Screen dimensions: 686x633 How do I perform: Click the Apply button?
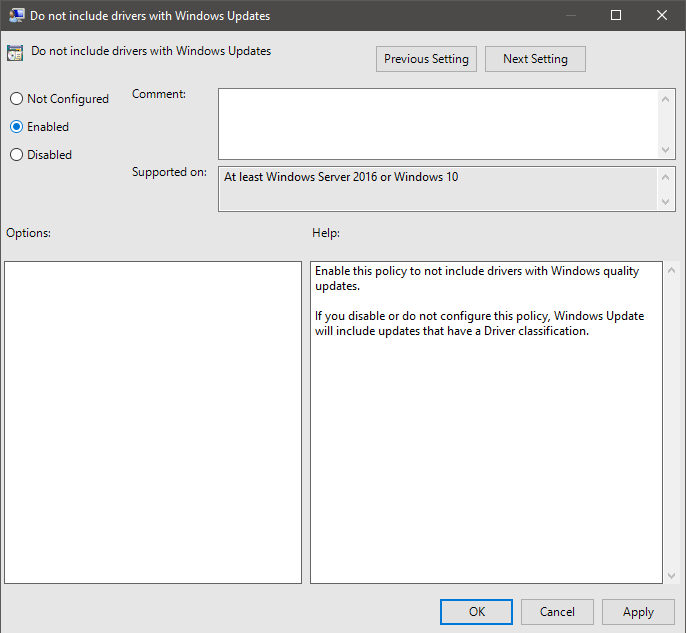(638, 612)
